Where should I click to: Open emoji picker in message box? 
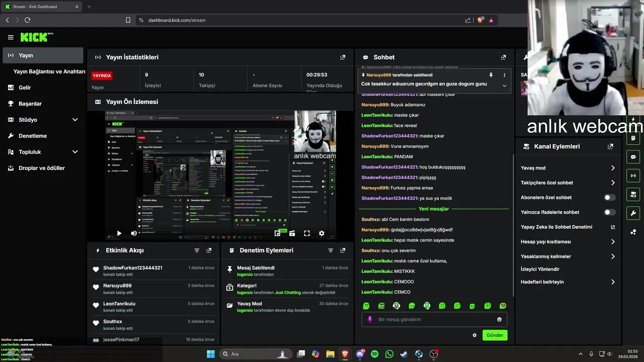tap(499, 319)
